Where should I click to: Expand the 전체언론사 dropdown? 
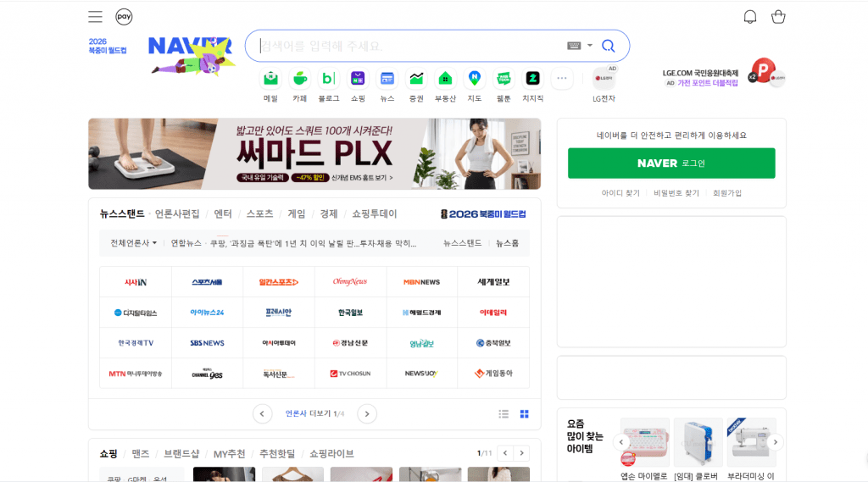[x=133, y=243]
